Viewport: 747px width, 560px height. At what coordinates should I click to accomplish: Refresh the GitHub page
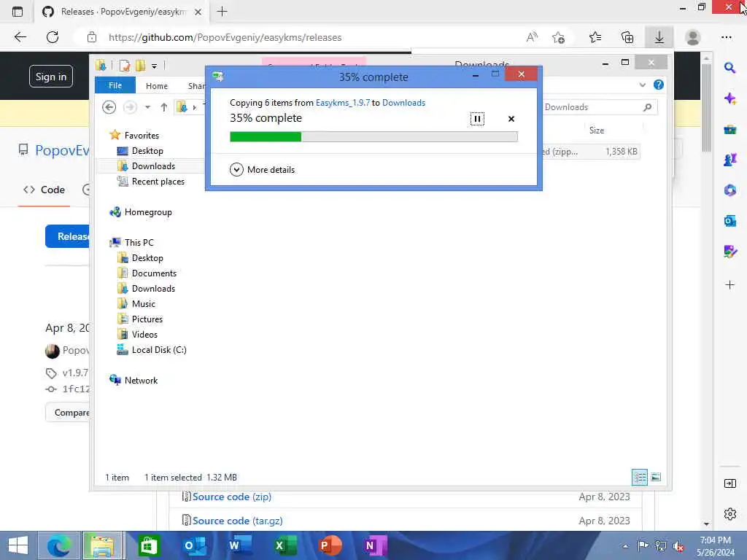click(53, 37)
